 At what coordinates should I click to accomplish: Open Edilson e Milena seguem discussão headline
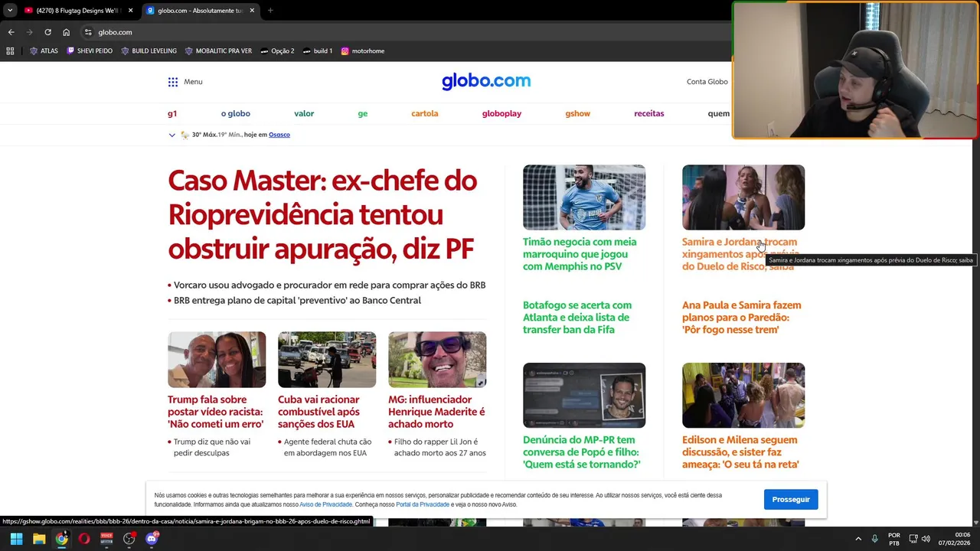click(x=740, y=452)
